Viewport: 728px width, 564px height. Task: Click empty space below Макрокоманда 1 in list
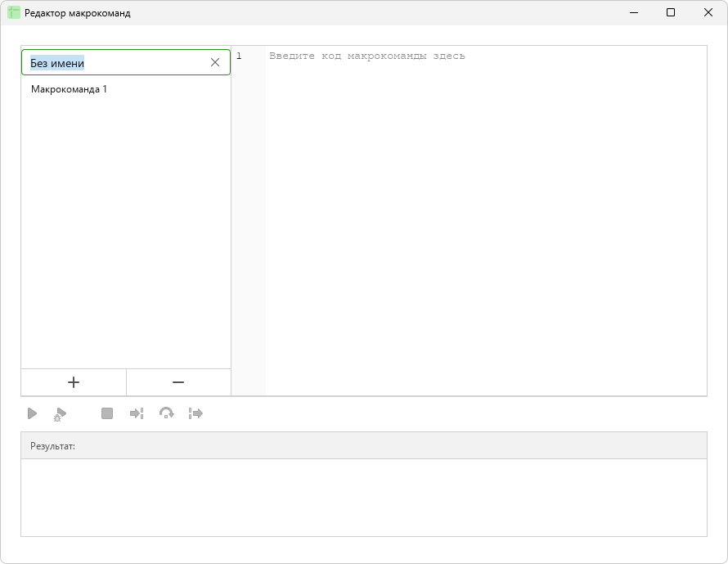coord(126,232)
